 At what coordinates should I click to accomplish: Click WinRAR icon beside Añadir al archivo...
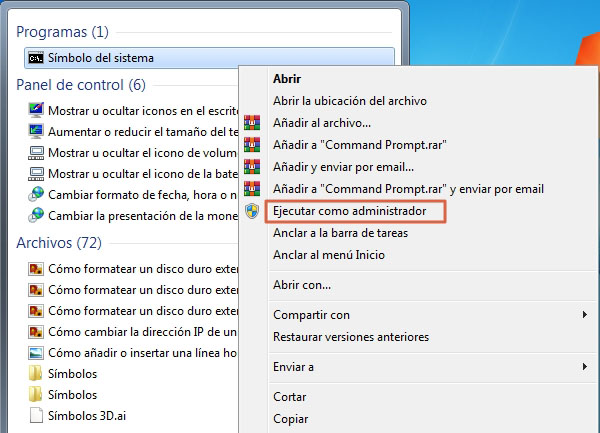pyautogui.click(x=252, y=123)
